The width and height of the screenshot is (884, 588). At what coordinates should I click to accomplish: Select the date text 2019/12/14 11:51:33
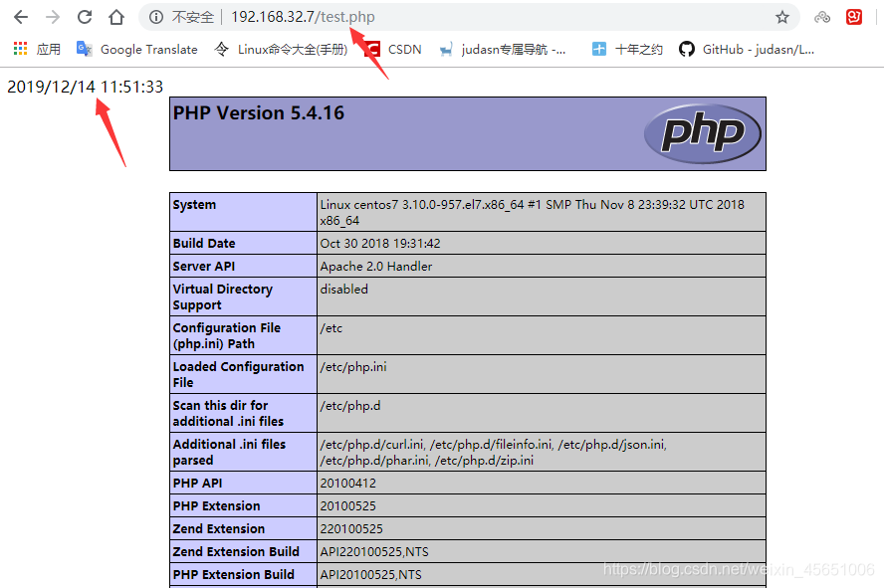86,87
